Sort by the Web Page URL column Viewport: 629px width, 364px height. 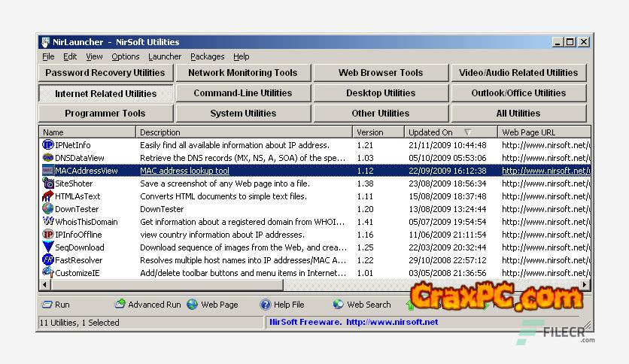click(544, 132)
